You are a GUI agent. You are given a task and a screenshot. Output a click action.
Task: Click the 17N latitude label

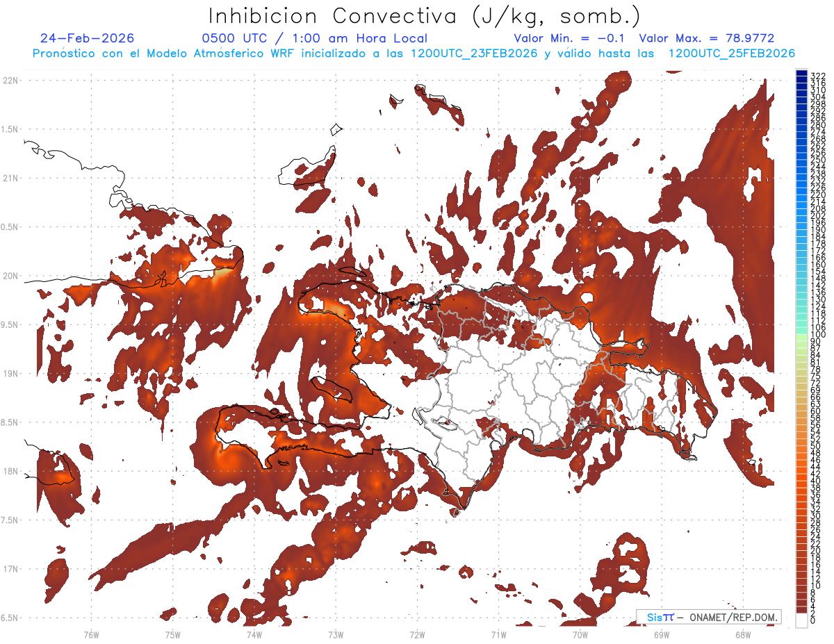[10, 569]
